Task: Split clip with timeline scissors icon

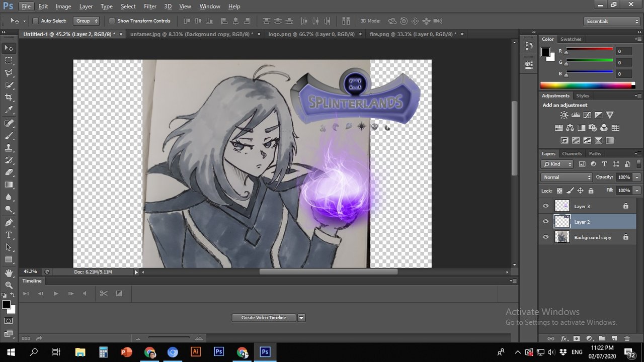Action: (x=104, y=294)
